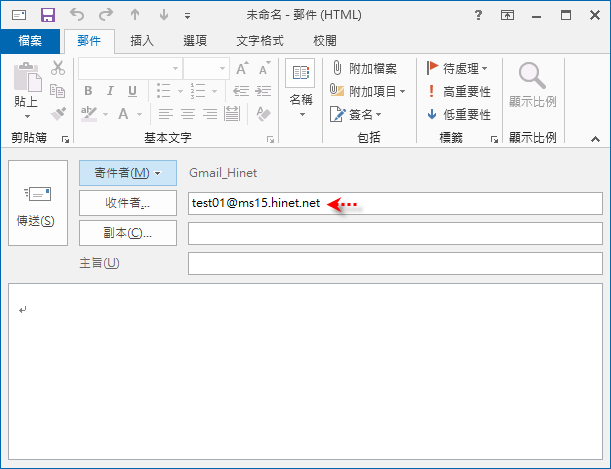Viewport: 611px width, 469px height.
Task: Go to the next item with the down arrow
Action: coord(164,15)
